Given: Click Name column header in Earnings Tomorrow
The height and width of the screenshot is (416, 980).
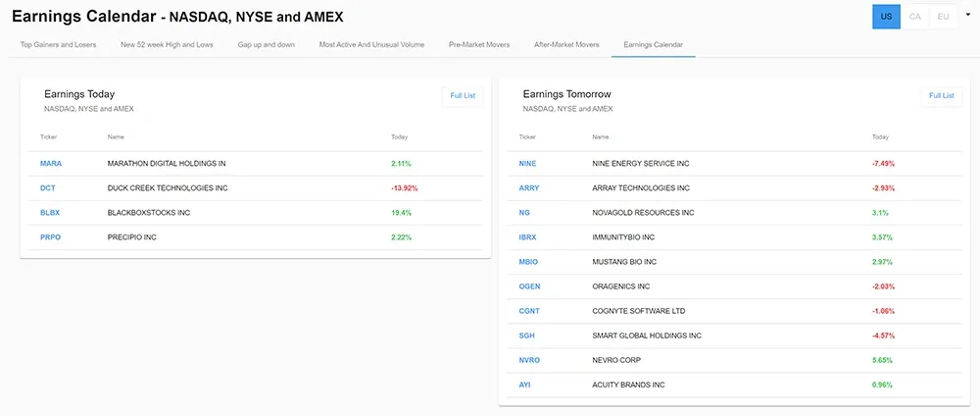Looking at the screenshot, I should (600, 137).
